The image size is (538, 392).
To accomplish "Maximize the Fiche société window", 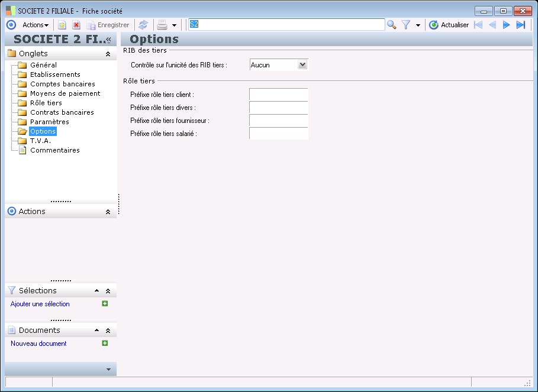I will point(503,11).
